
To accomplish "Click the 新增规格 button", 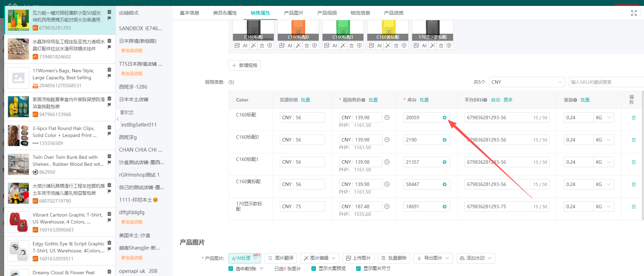I will [244, 65].
